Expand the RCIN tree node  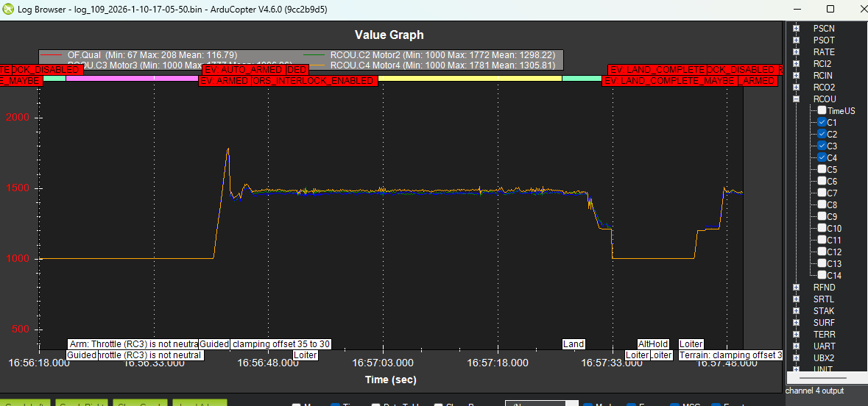coord(796,76)
